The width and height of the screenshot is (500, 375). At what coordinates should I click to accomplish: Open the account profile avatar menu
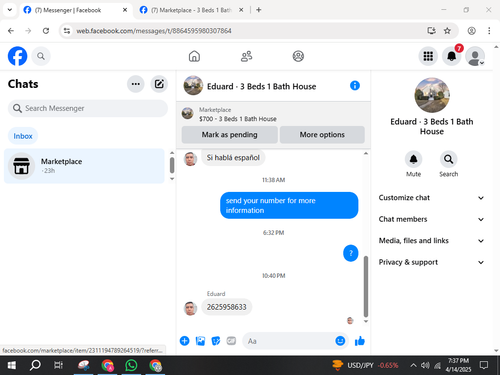coord(475,56)
